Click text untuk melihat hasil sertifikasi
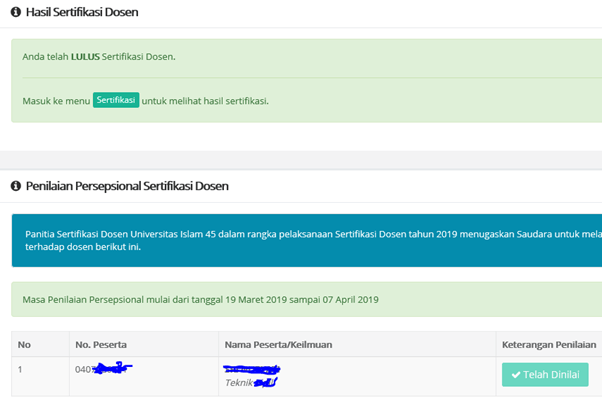Viewport: 602px width, 400px height. (x=205, y=101)
